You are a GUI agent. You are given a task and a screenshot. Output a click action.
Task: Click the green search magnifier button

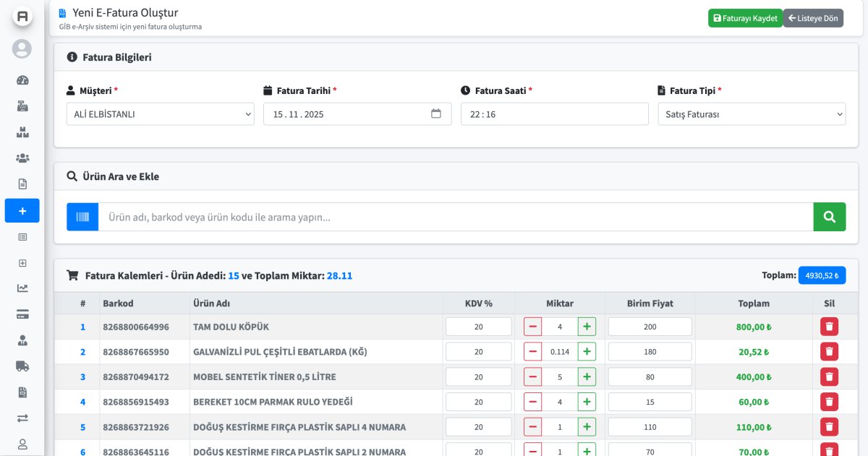point(829,217)
